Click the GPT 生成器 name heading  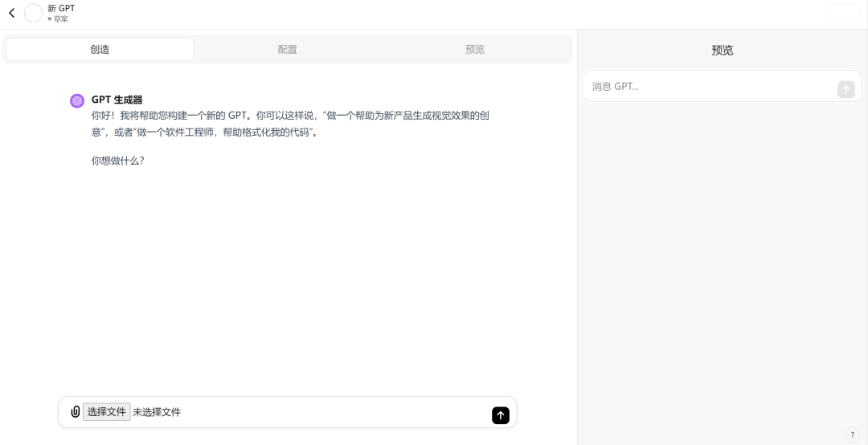pyautogui.click(x=117, y=100)
